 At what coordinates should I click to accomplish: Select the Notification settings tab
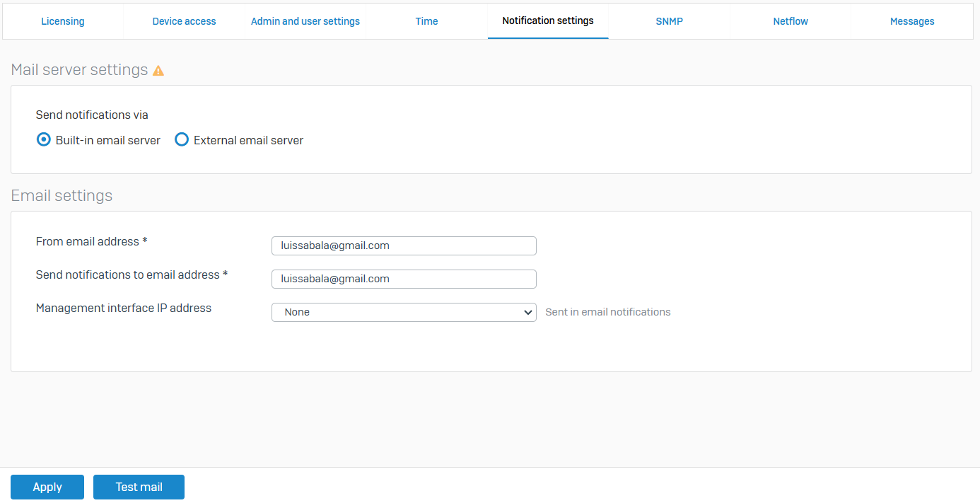pos(548,21)
